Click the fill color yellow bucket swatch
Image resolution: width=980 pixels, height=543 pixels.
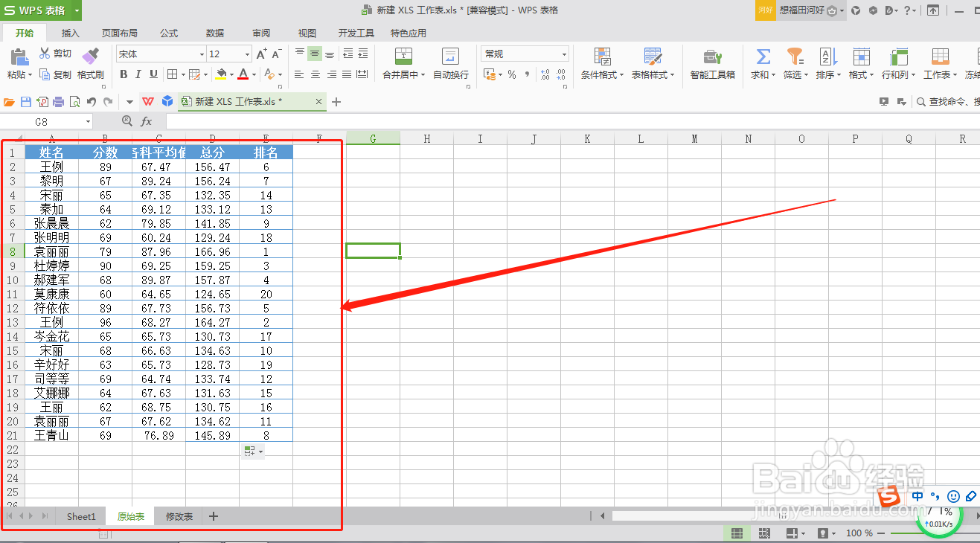pos(221,74)
